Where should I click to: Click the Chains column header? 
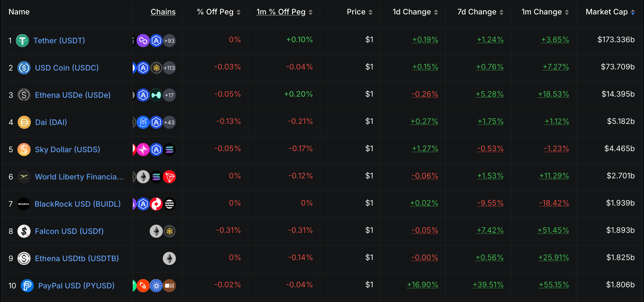(x=163, y=12)
